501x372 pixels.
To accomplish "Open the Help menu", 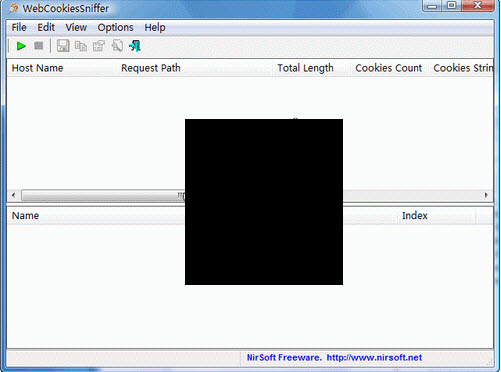I will 155,27.
